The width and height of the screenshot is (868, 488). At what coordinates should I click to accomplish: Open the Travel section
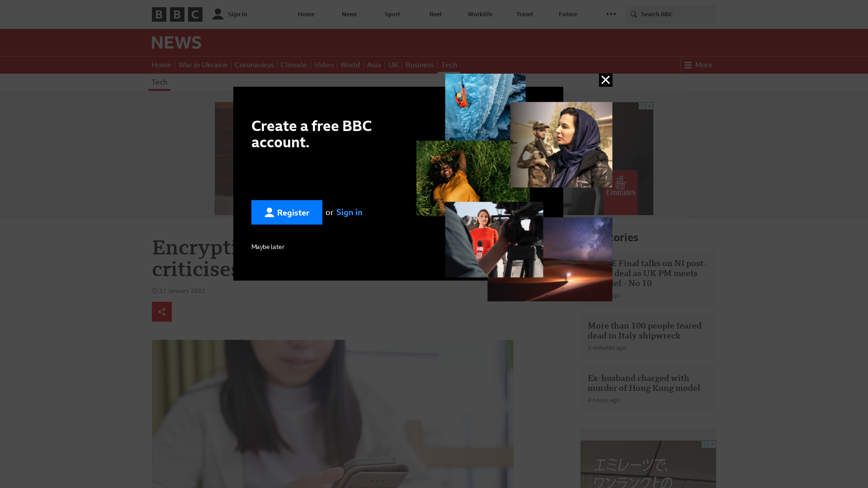524,14
